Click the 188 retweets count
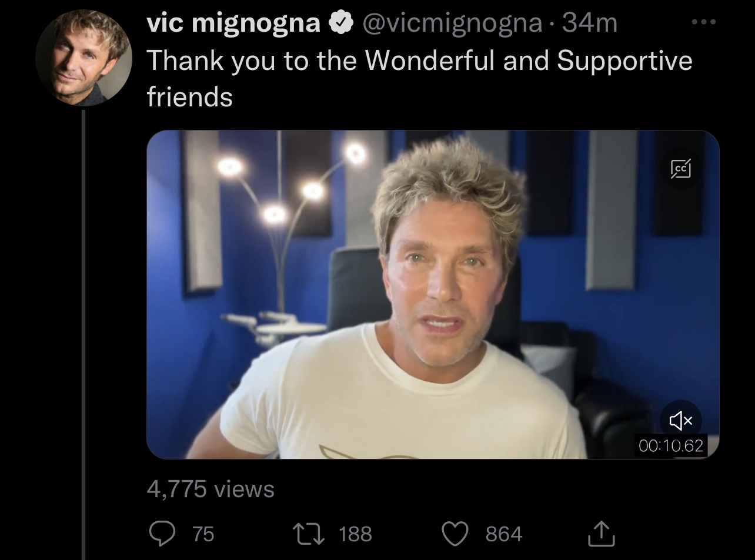This screenshot has width=755, height=560. click(x=355, y=534)
